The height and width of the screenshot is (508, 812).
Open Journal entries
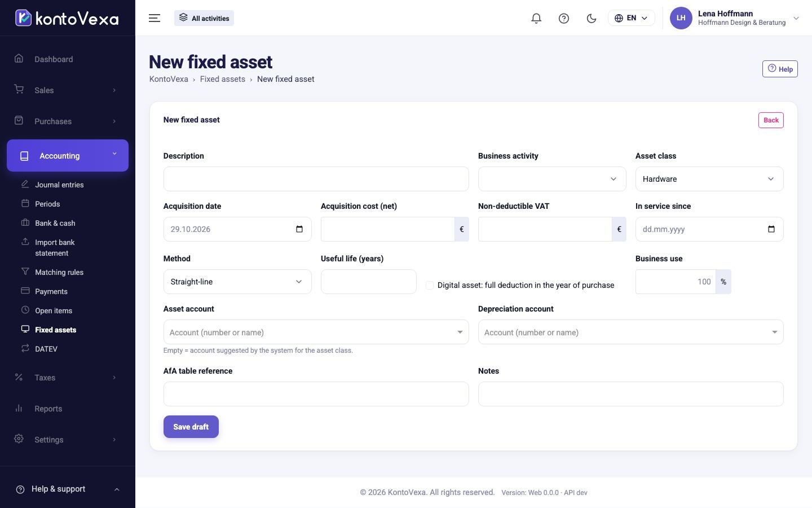59,185
